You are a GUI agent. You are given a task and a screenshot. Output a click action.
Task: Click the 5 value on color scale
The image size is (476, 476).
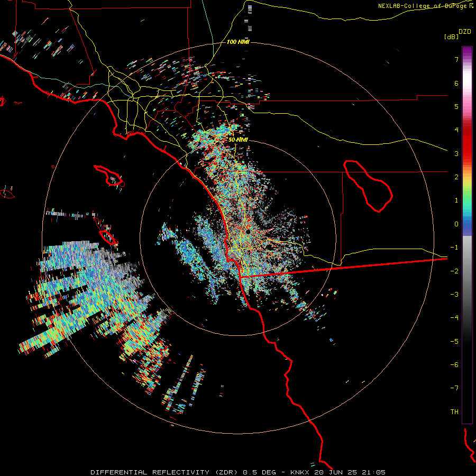coord(456,106)
